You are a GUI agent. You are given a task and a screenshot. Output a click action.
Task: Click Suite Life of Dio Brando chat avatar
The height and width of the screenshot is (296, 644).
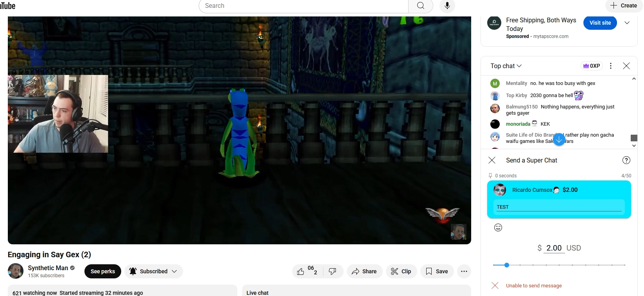pos(495,137)
